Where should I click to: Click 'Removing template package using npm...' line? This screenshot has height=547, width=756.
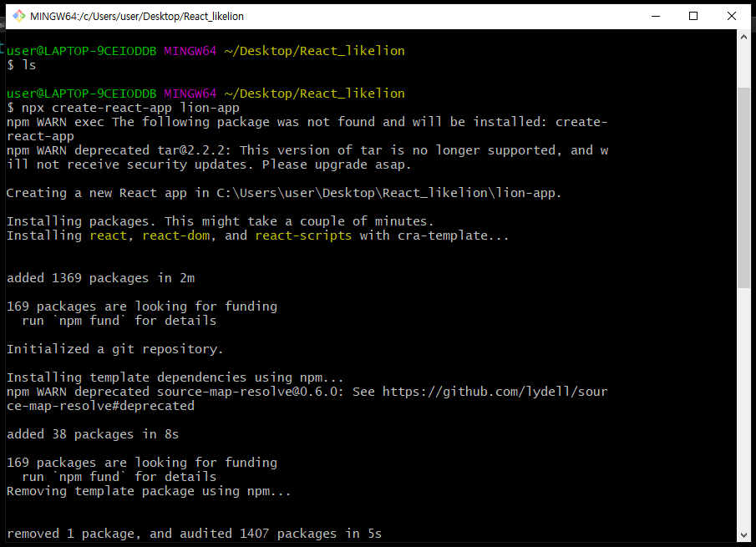pyautogui.click(x=149, y=491)
